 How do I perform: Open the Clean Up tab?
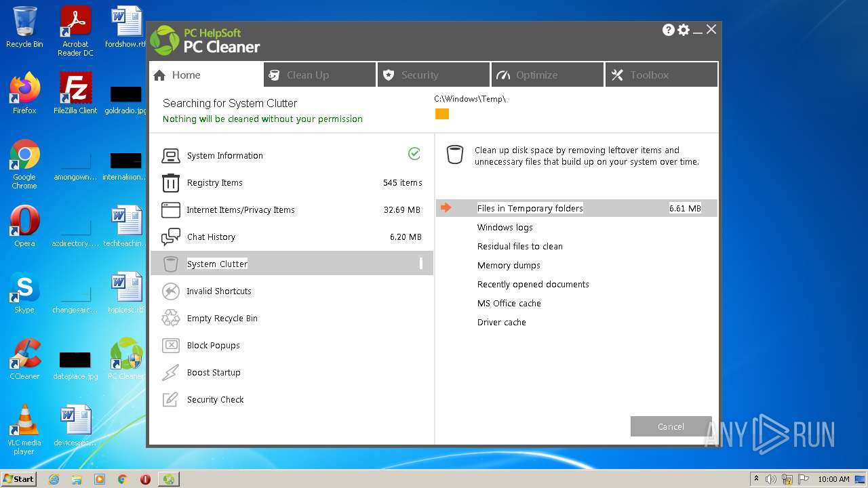319,75
